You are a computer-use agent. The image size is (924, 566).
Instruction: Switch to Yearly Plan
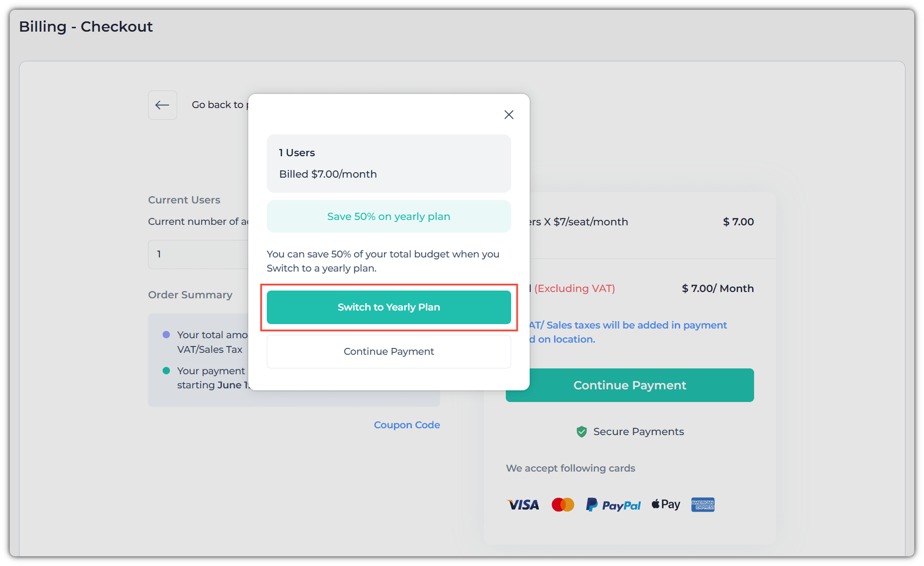pos(389,308)
